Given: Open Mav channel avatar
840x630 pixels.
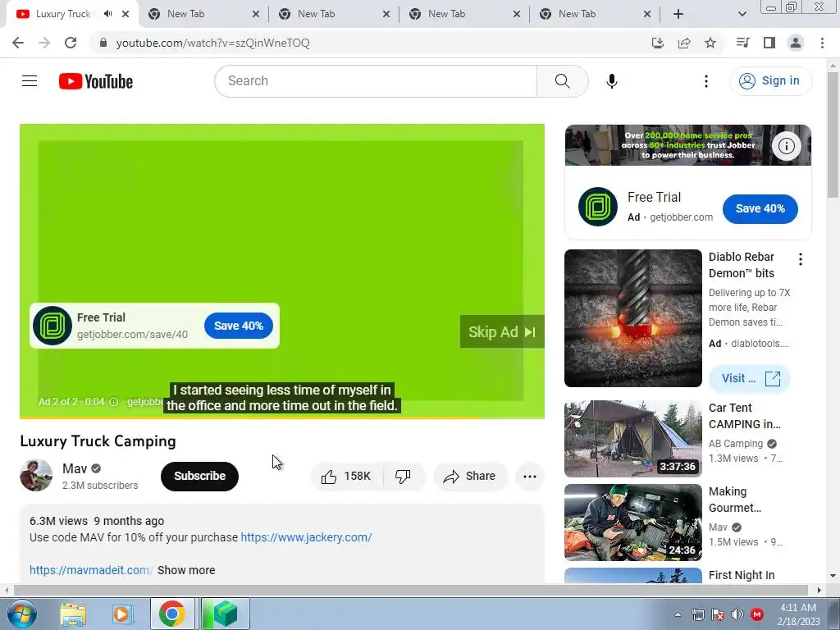Looking at the screenshot, I should coord(36,475).
